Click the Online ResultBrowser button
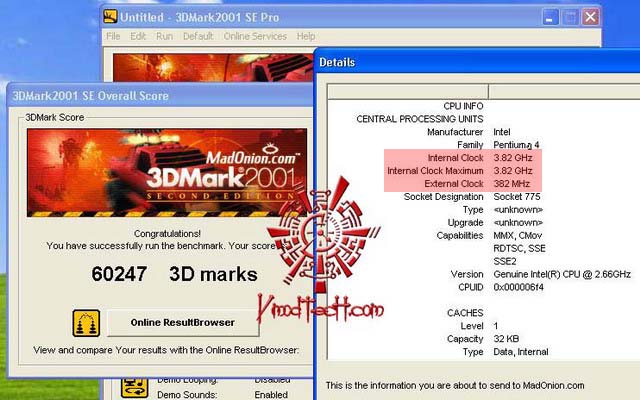This screenshot has width=640, height=400. (x=182, y=322)
